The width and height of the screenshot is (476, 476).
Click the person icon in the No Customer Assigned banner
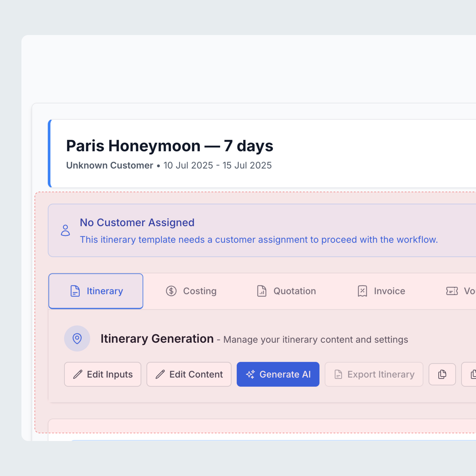tap(65, 230)
